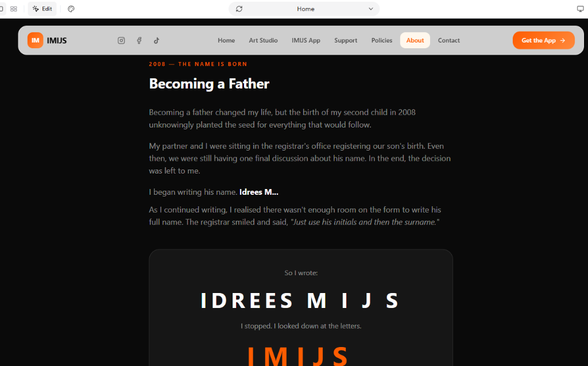The height and width of the screenshot is (366, 588).
Task: Click the grid layout icon in toolbar
Action: click(14, 9)
